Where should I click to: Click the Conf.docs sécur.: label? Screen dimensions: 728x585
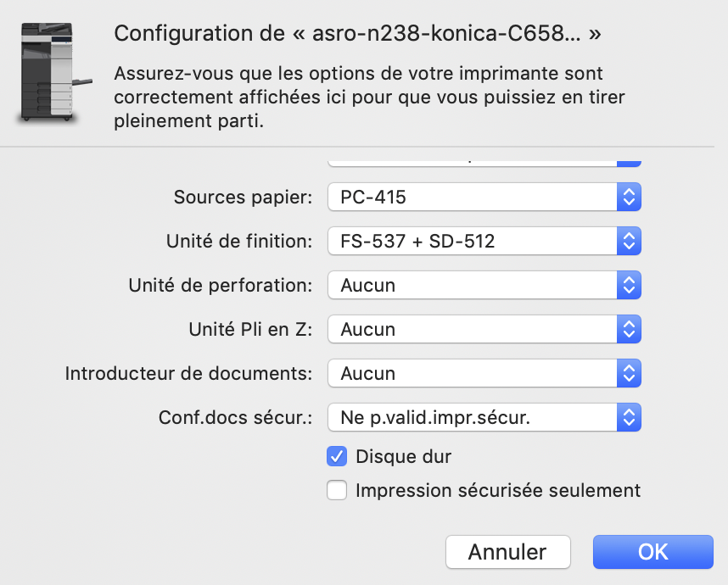click(235, 417)
